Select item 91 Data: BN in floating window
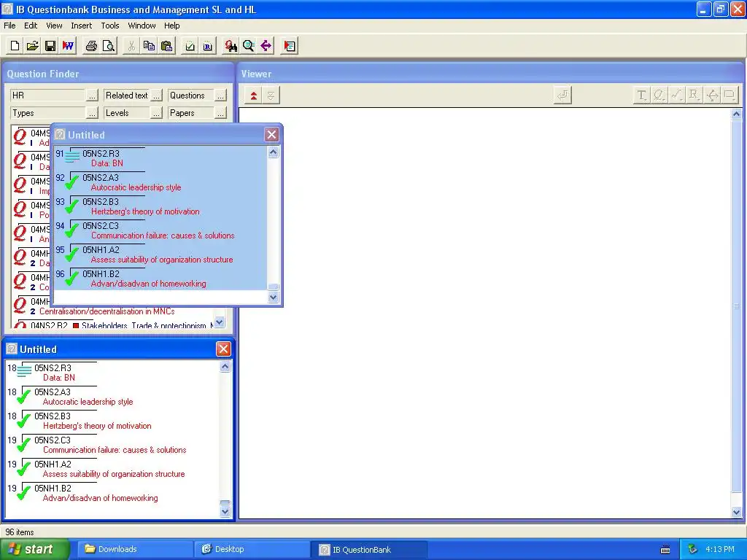Viewport: 747px width, 560px height. (x=160, y=158)
